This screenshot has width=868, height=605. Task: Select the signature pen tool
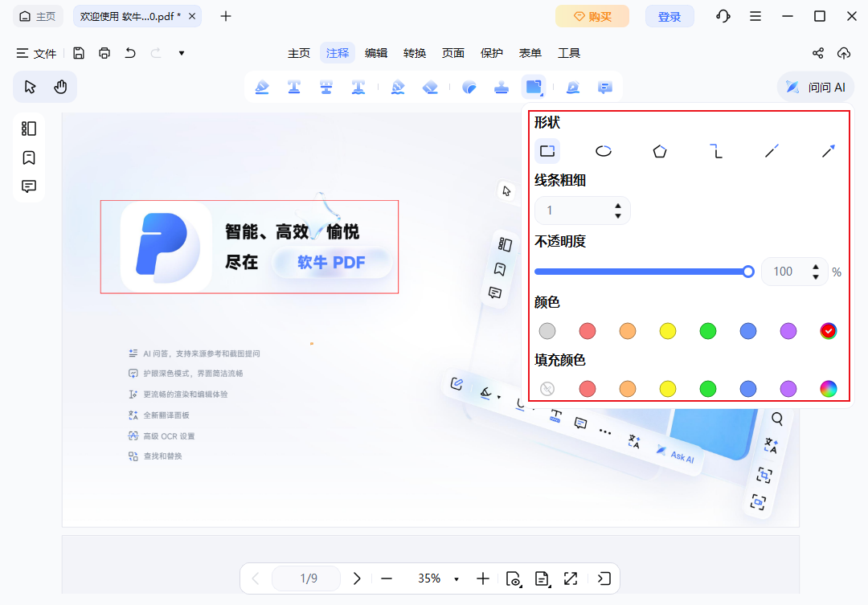click(573, 87)
